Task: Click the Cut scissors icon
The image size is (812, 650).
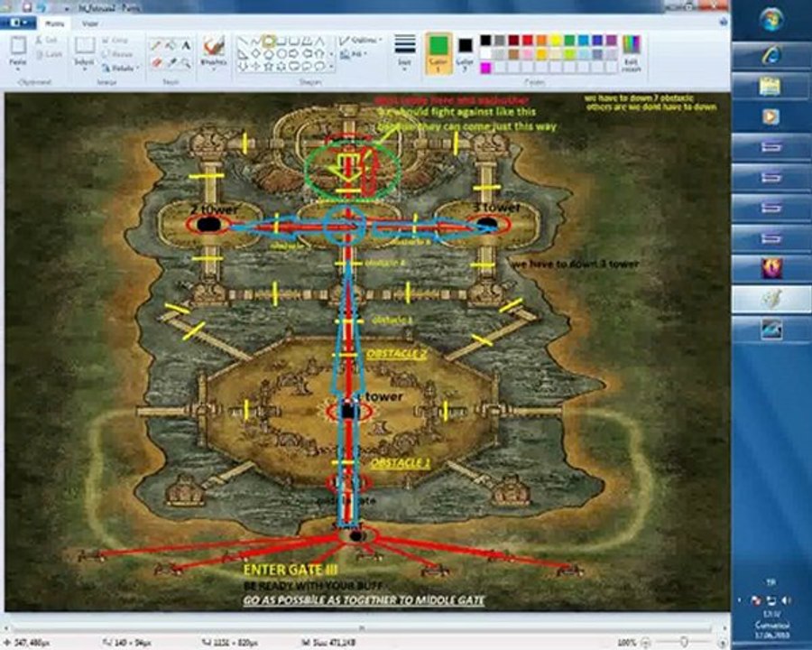Action: tap(38, 40)
